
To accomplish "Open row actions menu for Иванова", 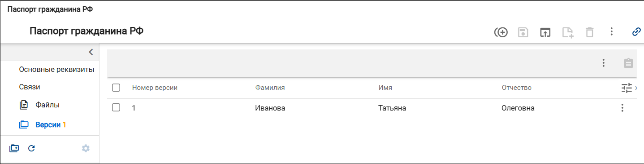I will [622, 108].
